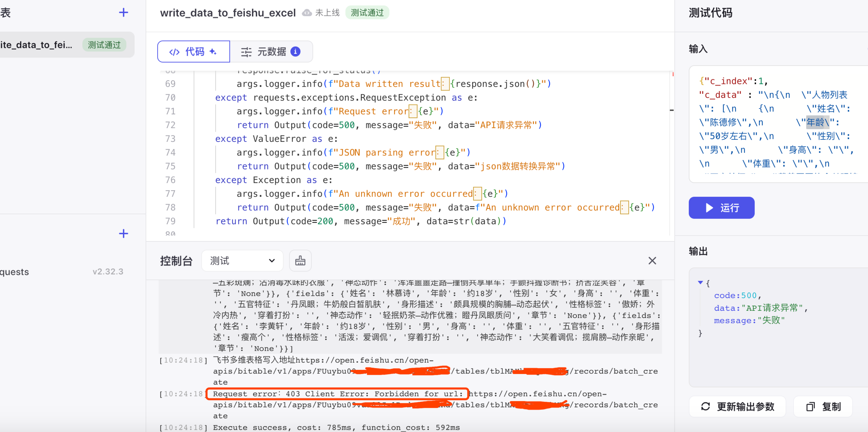Click the AI sparkle icon on the 代码 tab
Screen dimensions: 868x432
pos(213,52)
